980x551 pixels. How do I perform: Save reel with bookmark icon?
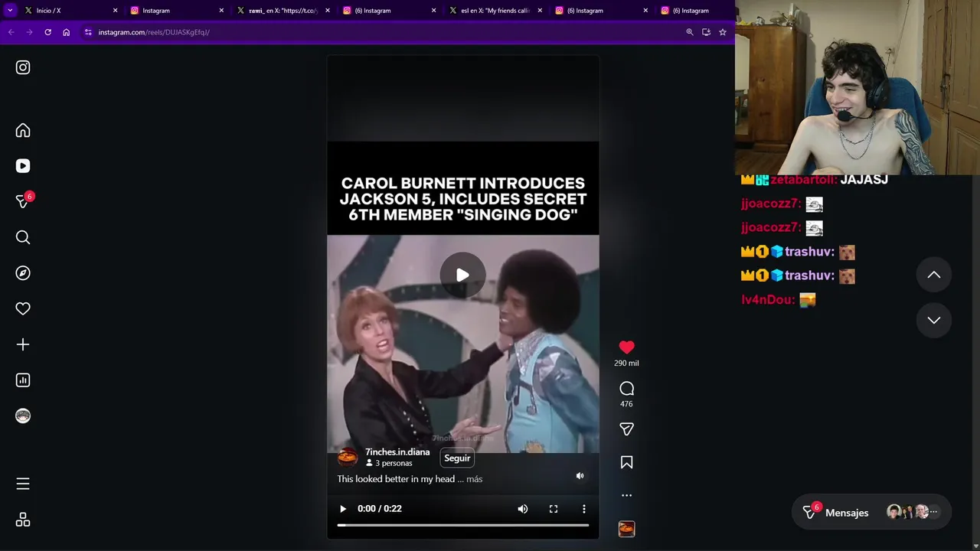tap(626, 462)
